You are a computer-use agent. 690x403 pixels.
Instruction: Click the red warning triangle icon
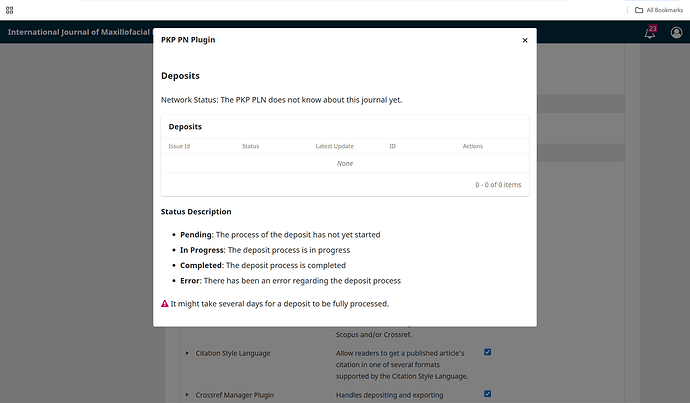[x=165, y=303]
